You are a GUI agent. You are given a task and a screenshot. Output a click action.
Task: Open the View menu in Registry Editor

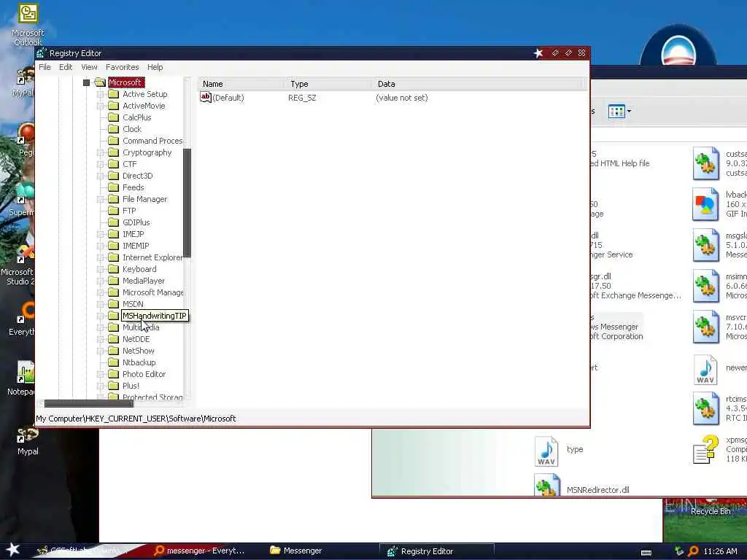tap(89, 67)
